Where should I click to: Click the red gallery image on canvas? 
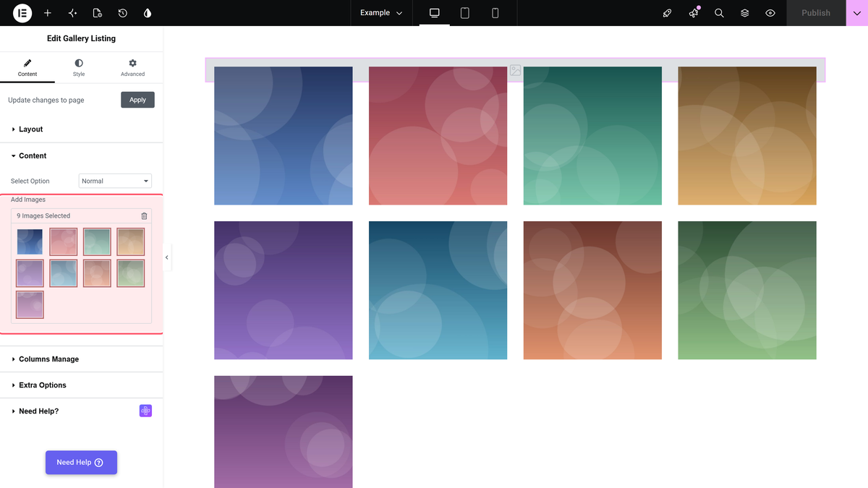click(438, 136)
